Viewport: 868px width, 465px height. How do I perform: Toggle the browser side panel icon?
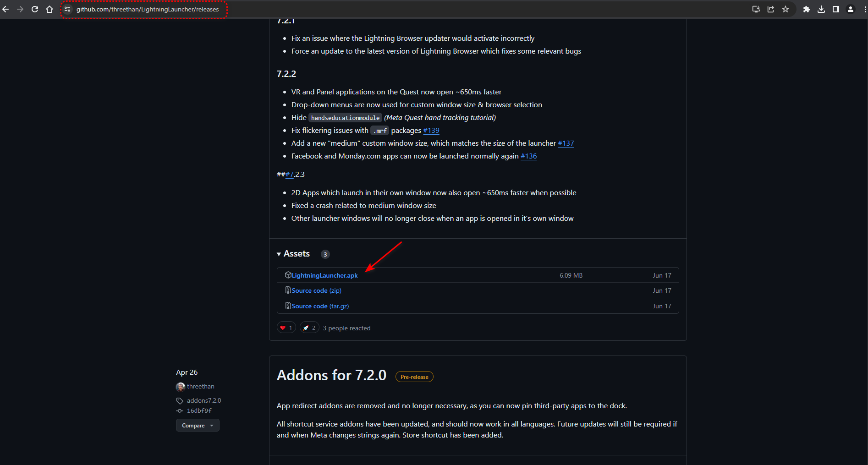pyautogui.click(x=836, y=9)
